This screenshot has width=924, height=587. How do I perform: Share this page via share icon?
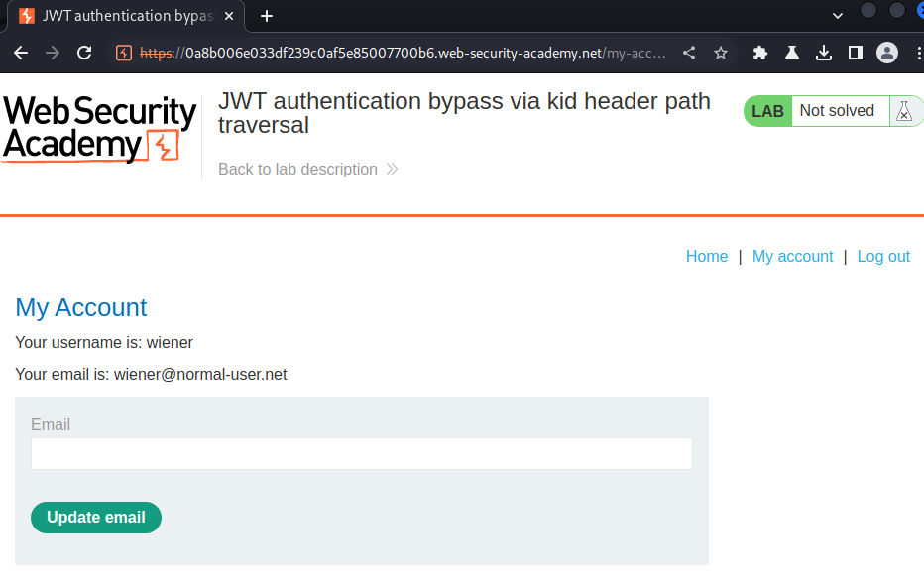pyautogui.click(x=689, y=53)
